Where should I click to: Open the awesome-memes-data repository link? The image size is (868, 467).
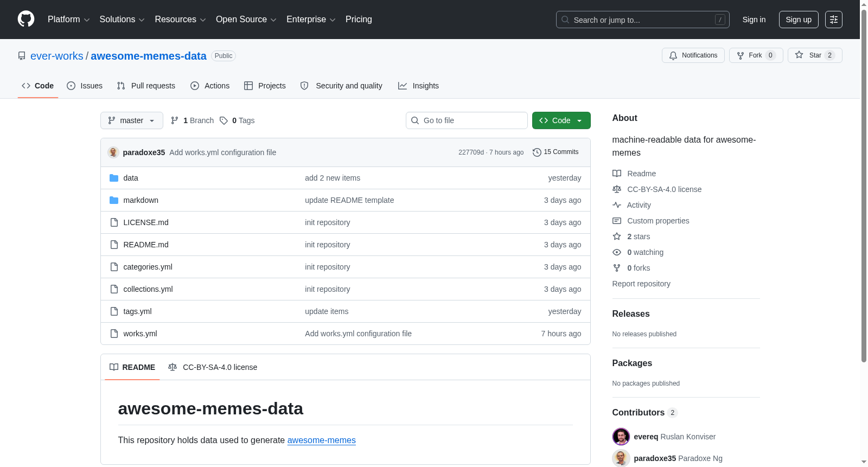(149, 56)
